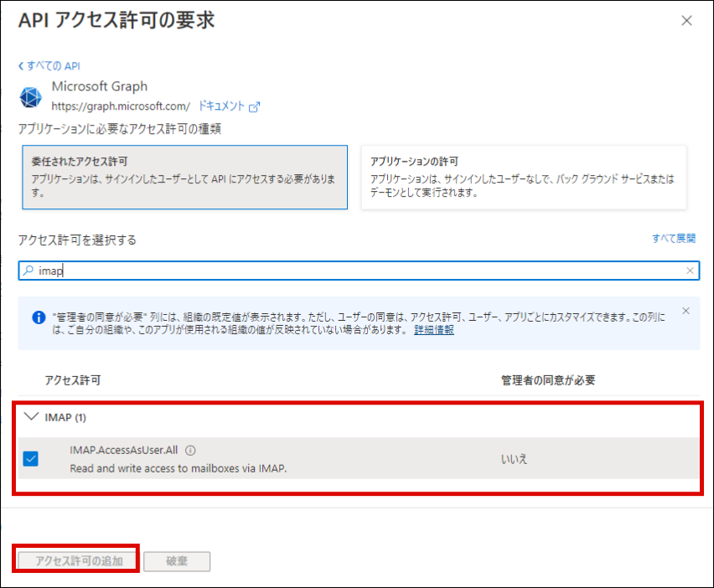
Task: Click すべて展開 link
Action: click(674, 238)
